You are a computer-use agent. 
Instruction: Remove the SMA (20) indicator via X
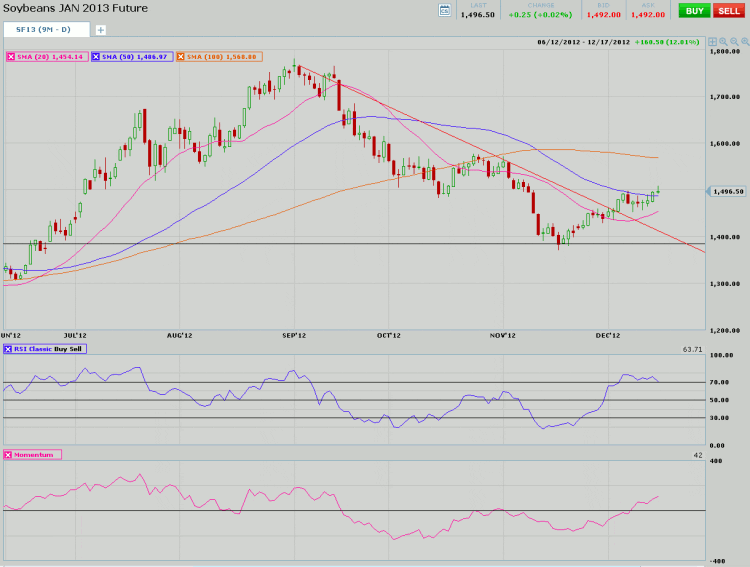pyautogui.click(x=11, y=57)
